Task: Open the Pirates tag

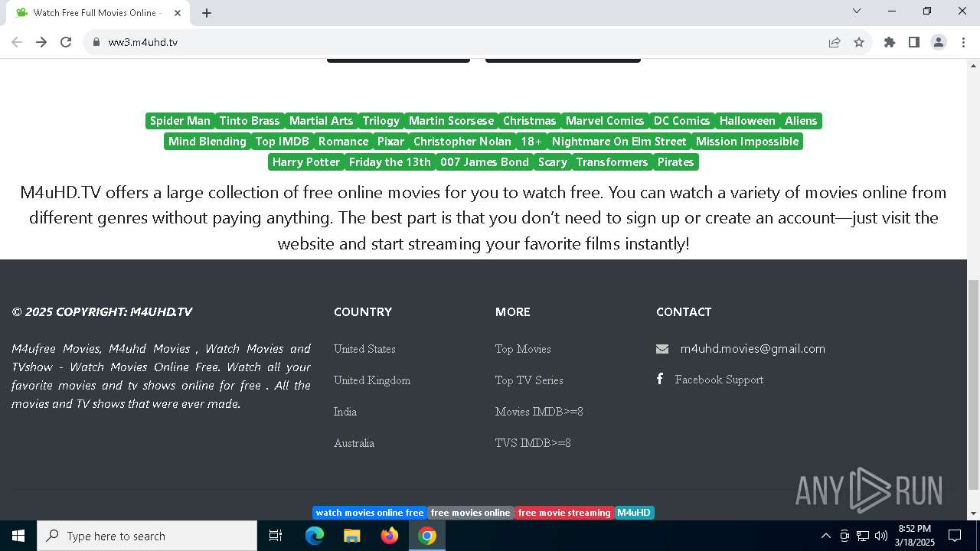Action: click(676, 162)
